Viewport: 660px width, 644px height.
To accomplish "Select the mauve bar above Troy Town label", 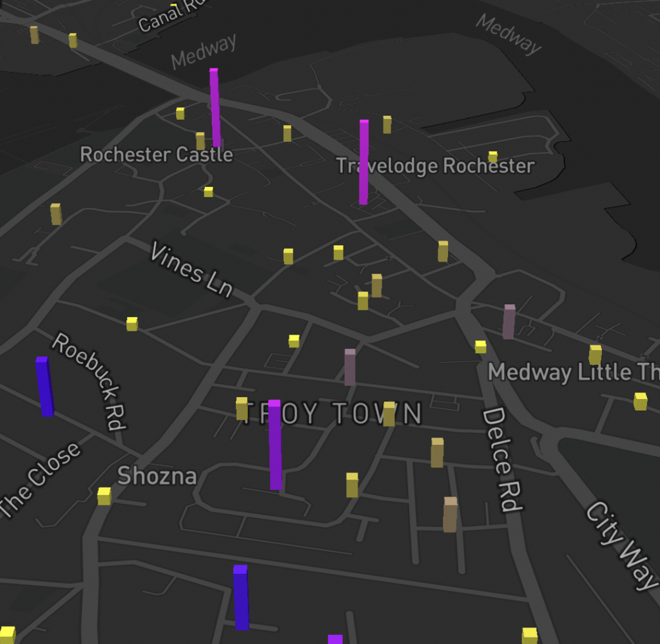I will point(349,367).
